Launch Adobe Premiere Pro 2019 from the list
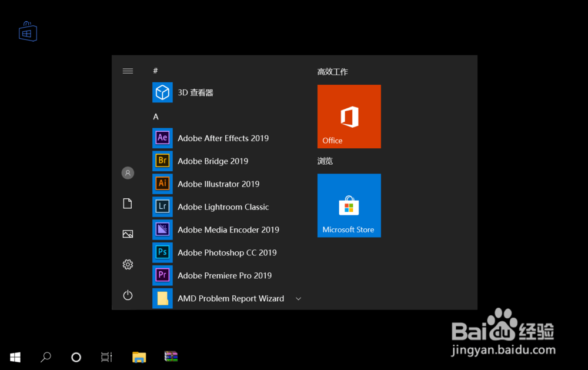Viewport: 588px width, 370px height. click(x=225, y=275)
